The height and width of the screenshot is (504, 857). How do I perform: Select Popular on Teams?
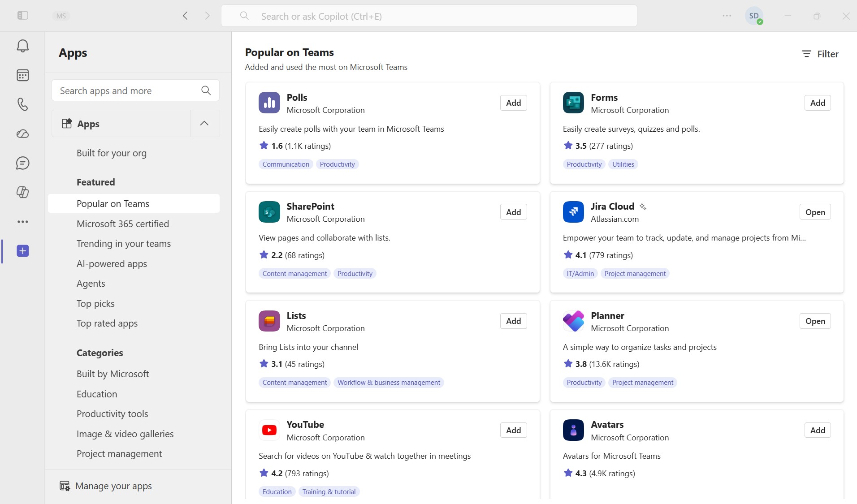point(134,203)
